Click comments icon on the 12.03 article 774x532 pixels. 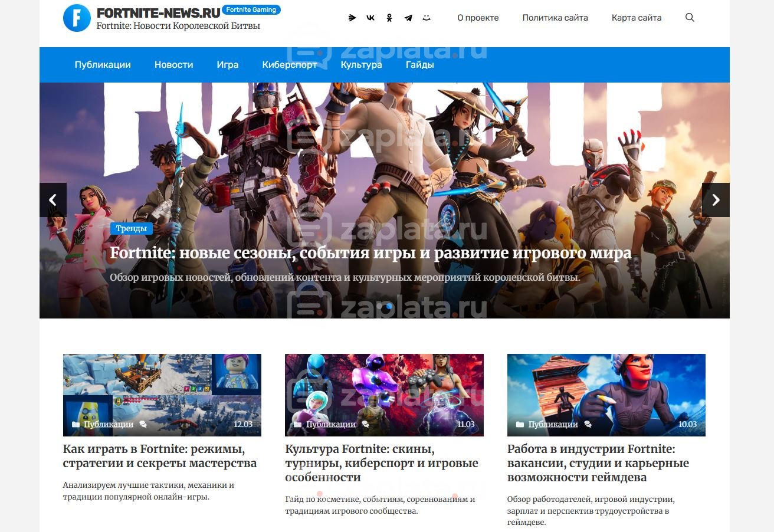pos(143,424)
